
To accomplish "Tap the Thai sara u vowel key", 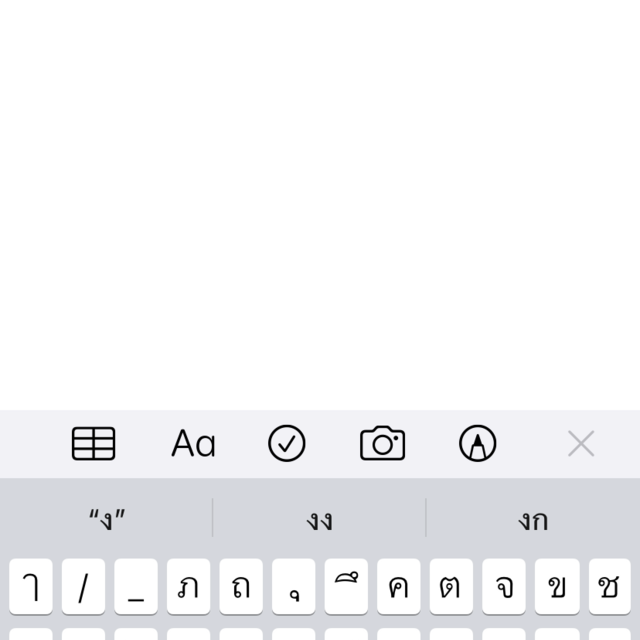I will pyautogui.click(x=293, y=586).
